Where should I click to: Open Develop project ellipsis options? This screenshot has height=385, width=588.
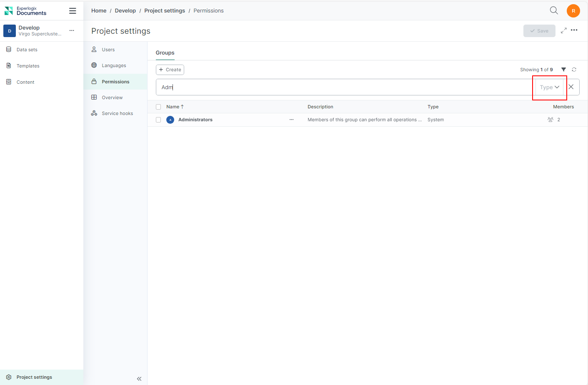click(x=72, y=30)
